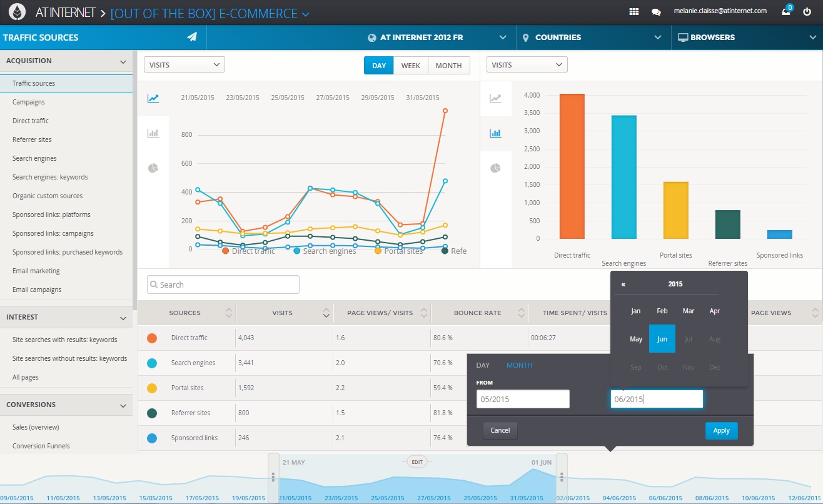Click EDIT button on timeline
823x504 pixels.
coord(417,462)
